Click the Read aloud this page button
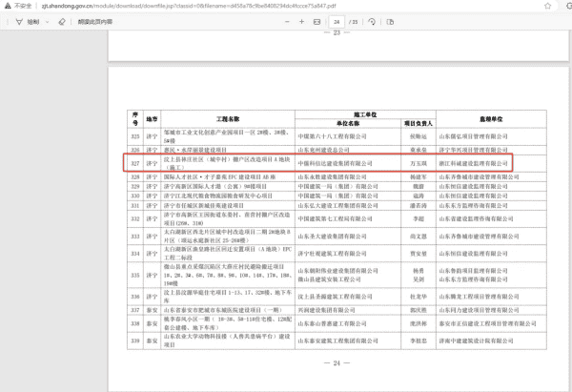The image size is (572, 392). click(93, 20)
